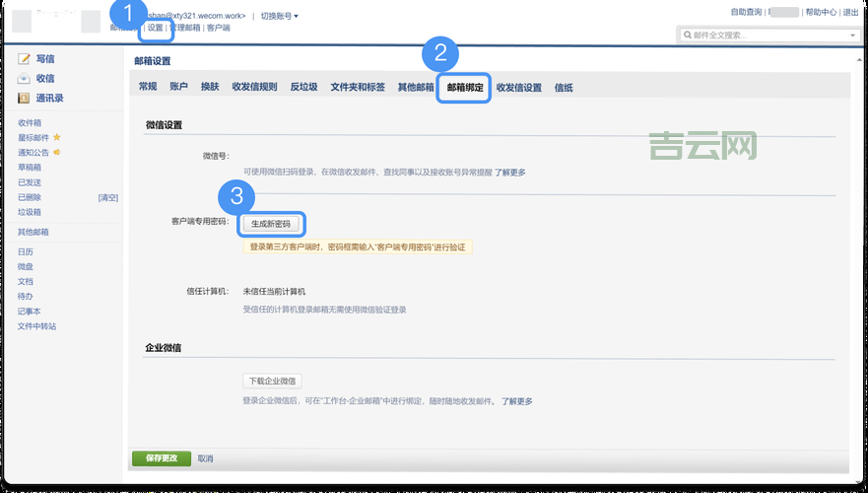Switch to the 文件夹和标签 tab
Screen dimensions: 868x493
click(358, 87)
